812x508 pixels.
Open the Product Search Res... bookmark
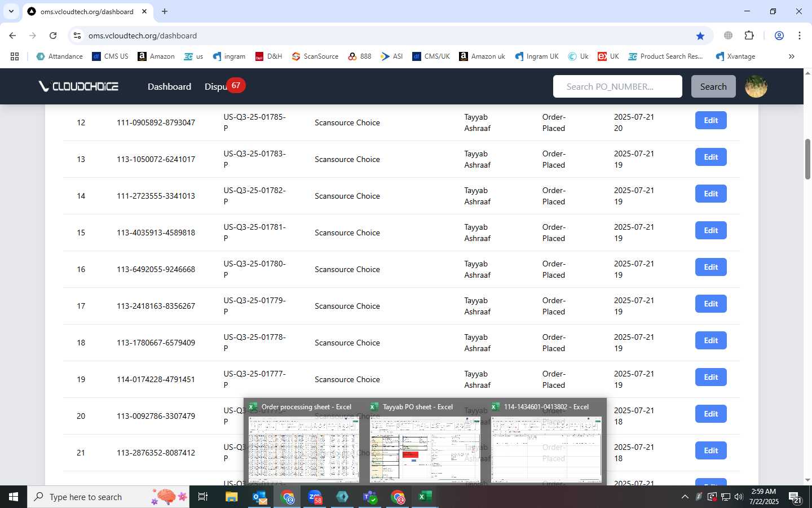[665, 56]
